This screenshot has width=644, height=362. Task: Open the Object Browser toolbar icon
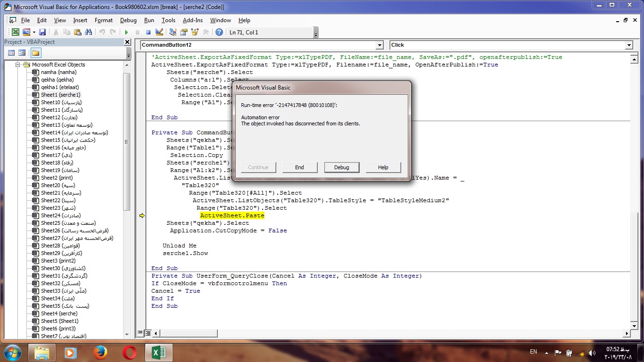(195, 32)
